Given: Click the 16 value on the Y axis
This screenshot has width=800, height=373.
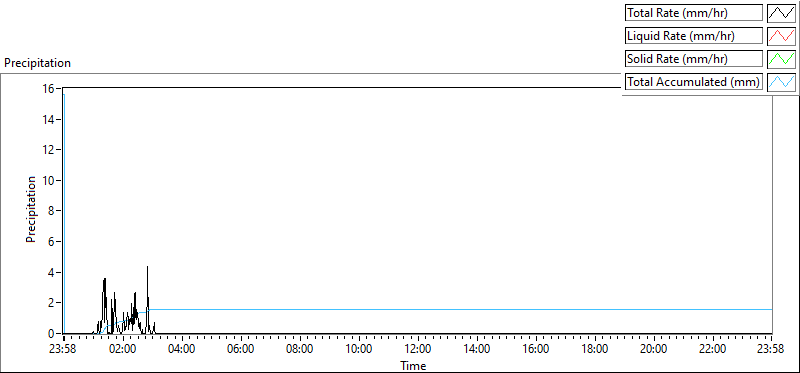Looking at the screenshot, I should (x=48, y=89).
